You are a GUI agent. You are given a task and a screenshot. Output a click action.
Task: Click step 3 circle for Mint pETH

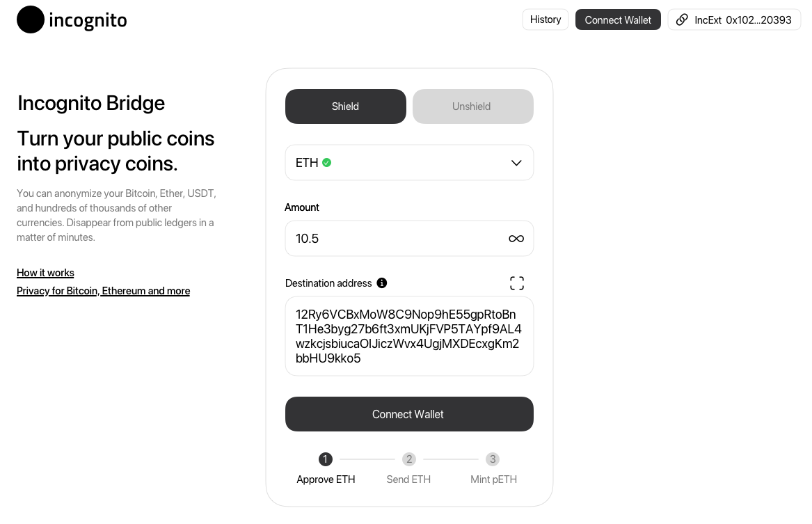coord(493,459)
